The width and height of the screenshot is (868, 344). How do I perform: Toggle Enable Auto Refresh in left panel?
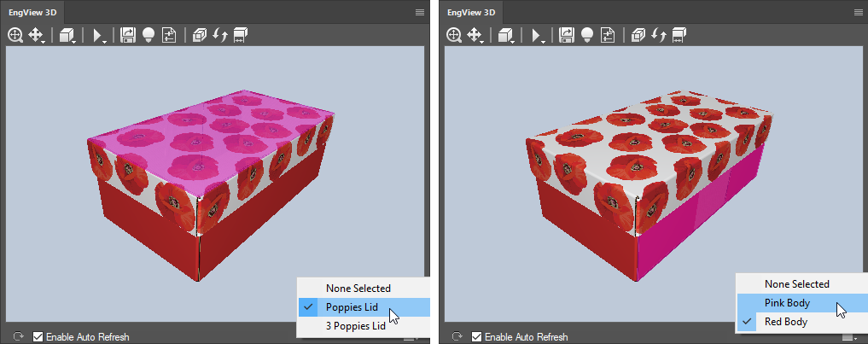pos(38,337)
